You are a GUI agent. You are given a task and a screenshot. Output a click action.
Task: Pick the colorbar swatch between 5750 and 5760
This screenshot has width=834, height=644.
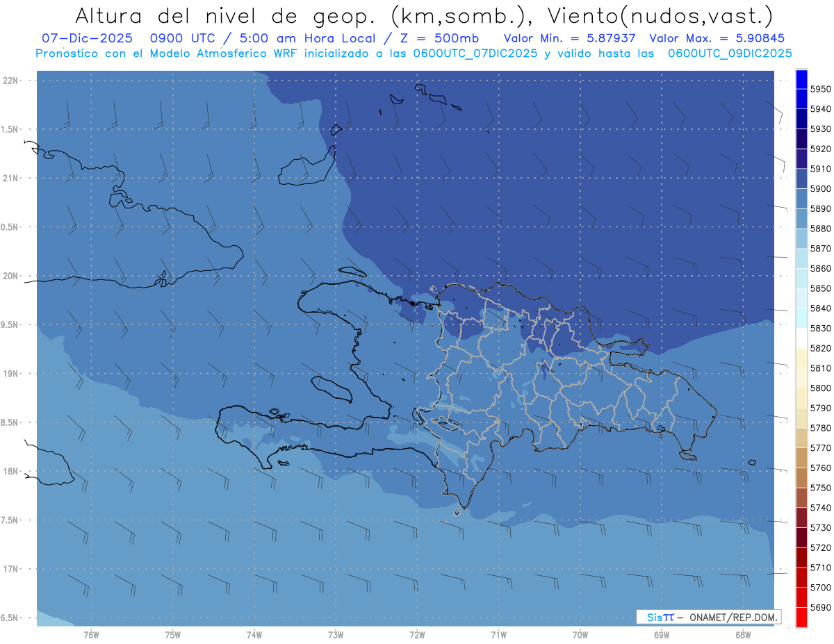pyautogui.click(x=801, y=478)
